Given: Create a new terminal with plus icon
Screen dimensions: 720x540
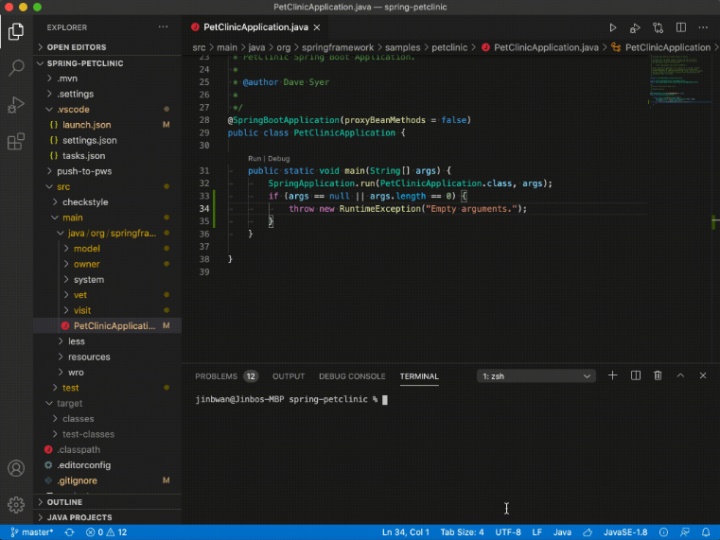Looking at the screenshot, I should pos(613,376).
